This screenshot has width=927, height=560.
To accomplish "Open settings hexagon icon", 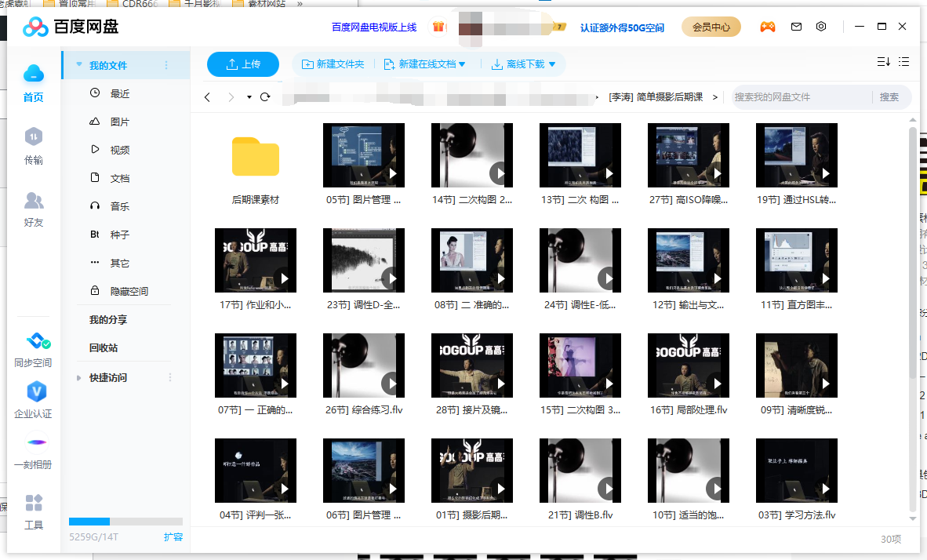I will point(821,27).
